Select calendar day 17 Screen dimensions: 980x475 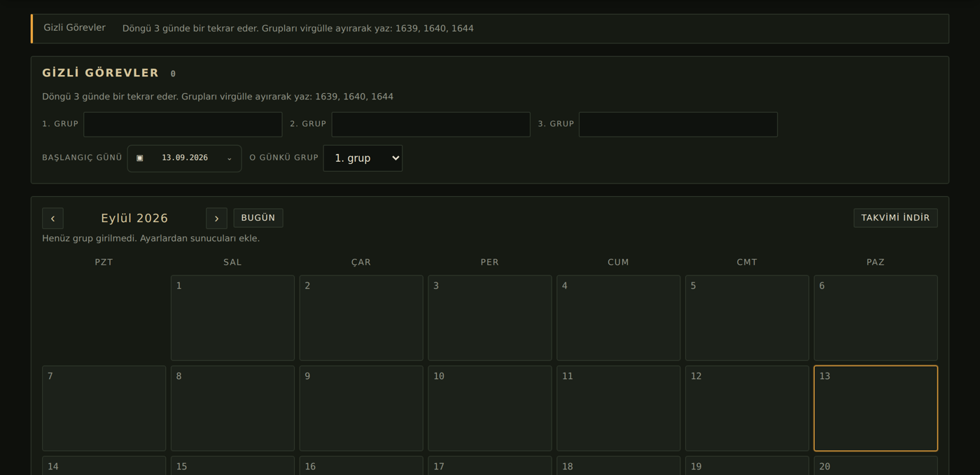[490, 466]
